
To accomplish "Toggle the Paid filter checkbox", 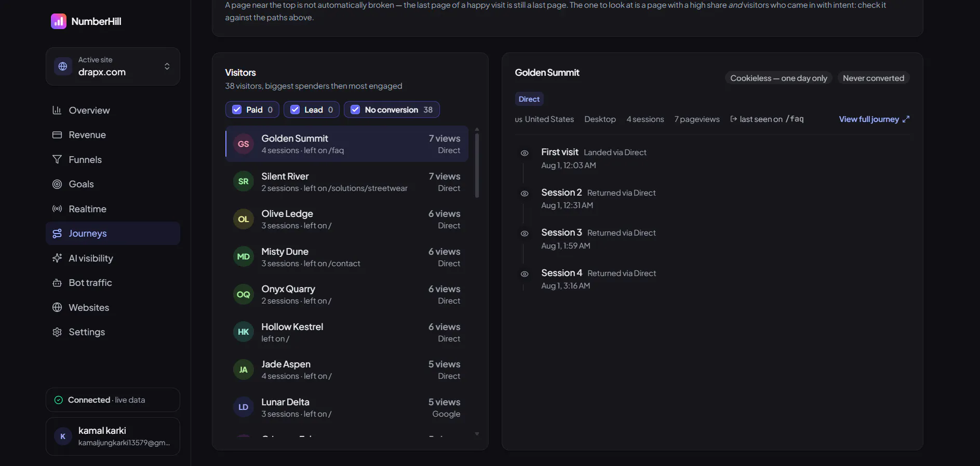I will point(237,109).
